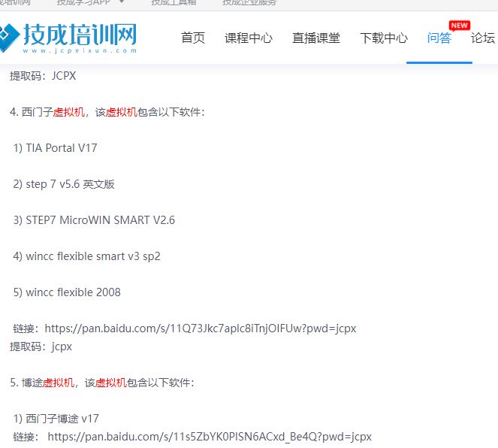Click red 虚拟机 before 包含以下软件 in item 4
The image size is (498, 448).
pos(122,112)
